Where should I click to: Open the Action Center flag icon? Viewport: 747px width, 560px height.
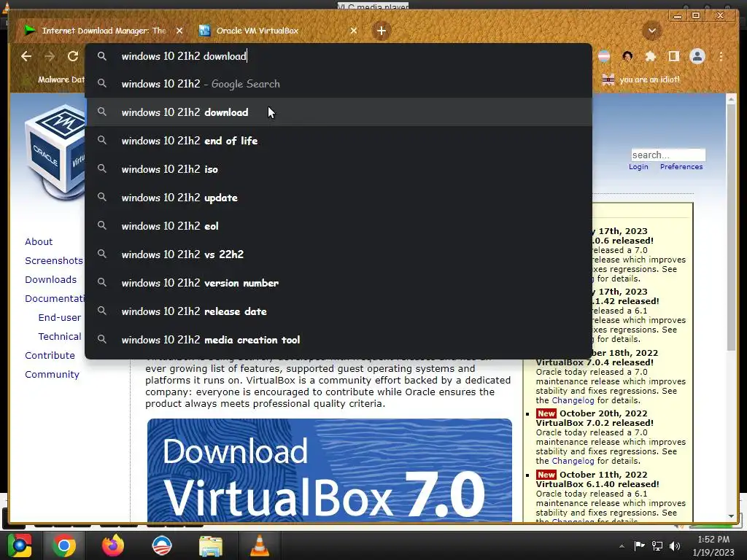click(x=639, y=545)
